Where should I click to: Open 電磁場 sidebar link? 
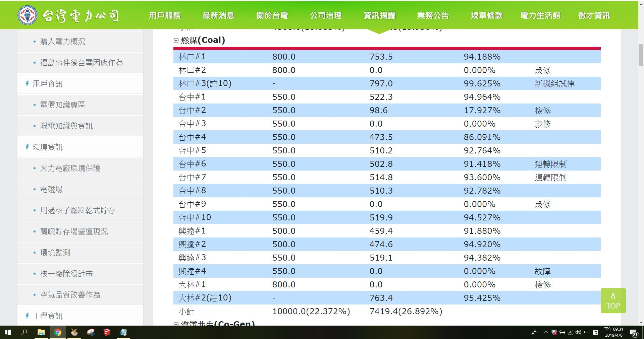tap(51, 189)
